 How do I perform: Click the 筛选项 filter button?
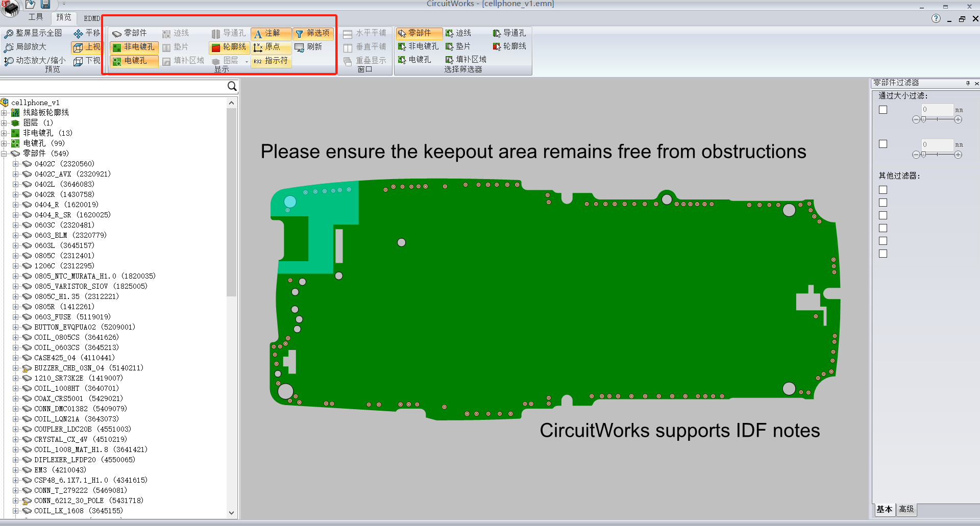(x=313, y=33)
